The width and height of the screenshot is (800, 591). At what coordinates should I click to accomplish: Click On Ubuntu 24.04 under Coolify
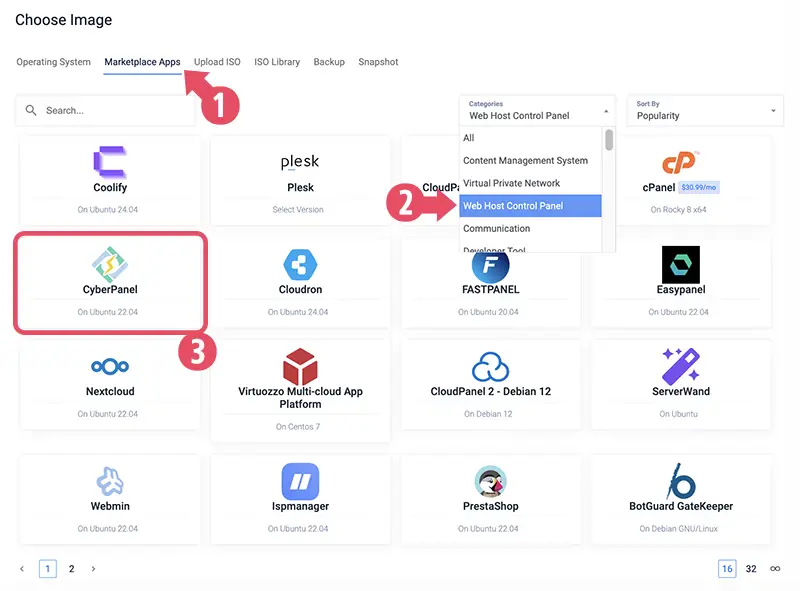(108, 209)
